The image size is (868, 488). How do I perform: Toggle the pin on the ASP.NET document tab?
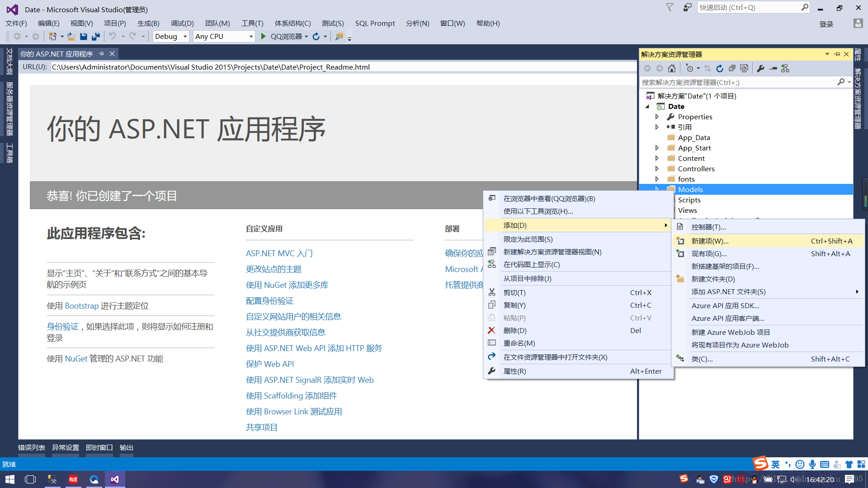[102, 54]
